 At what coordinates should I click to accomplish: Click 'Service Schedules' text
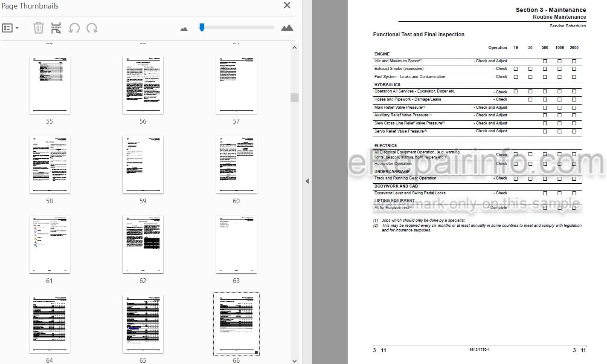[568, 26]
